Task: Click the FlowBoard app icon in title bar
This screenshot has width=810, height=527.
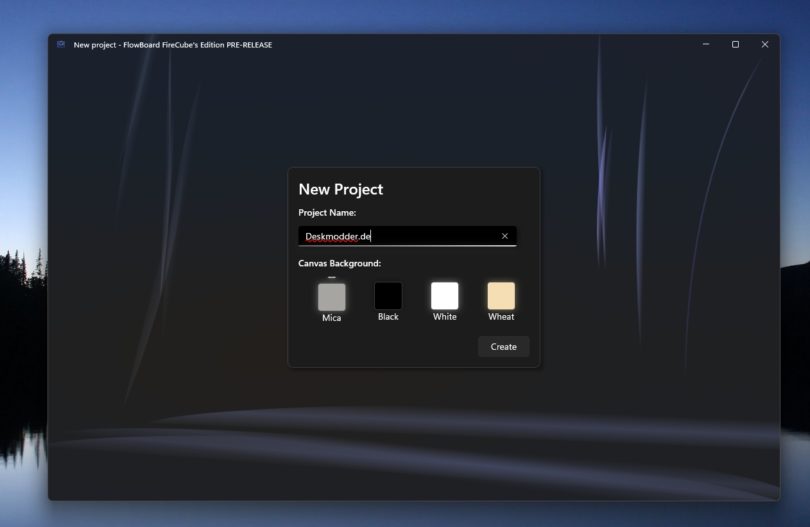Action: coord(61,44)
